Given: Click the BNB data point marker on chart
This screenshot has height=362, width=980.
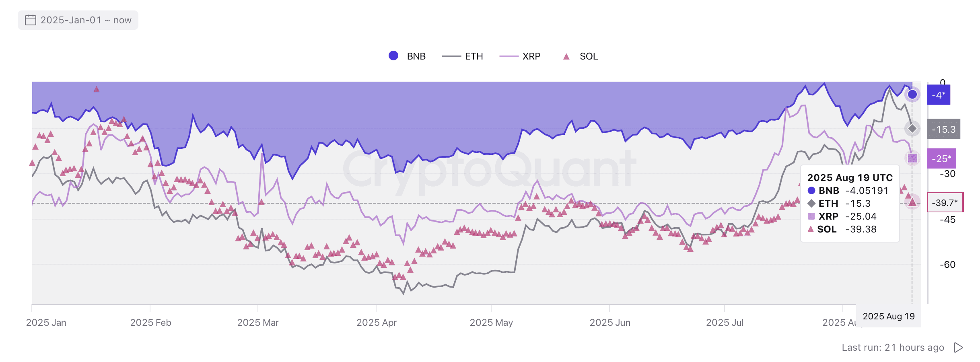Looking at the screenshot, I should point(912,95).
